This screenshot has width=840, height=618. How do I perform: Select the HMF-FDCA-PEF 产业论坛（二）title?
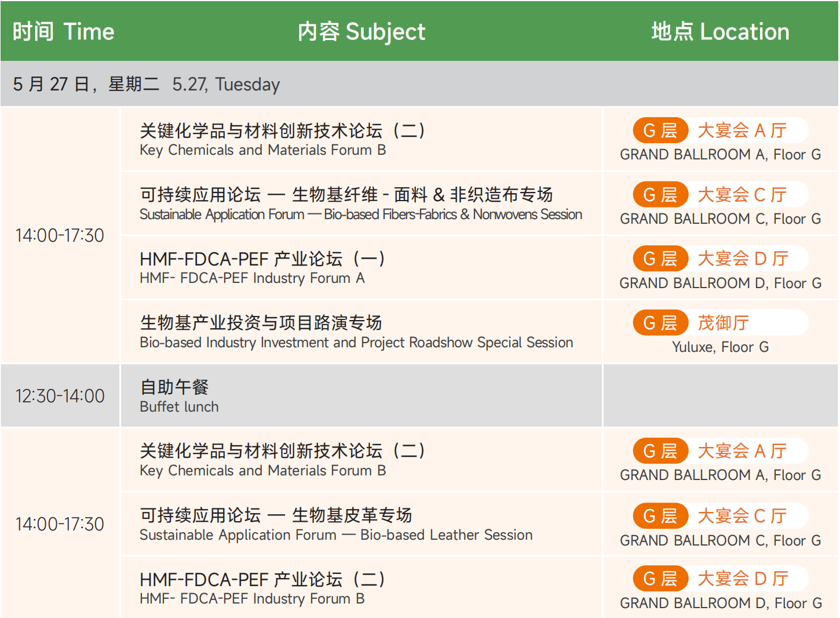click(x=262, y=579)
